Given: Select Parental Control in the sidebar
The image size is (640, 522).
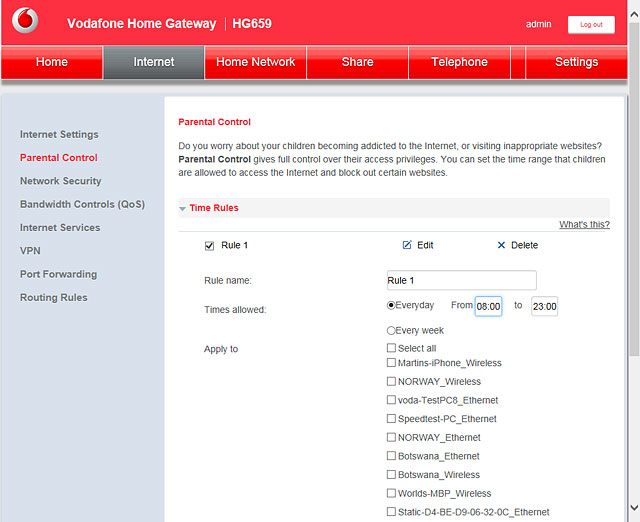Looking at the screenshot, I should (x=59, y=158).
